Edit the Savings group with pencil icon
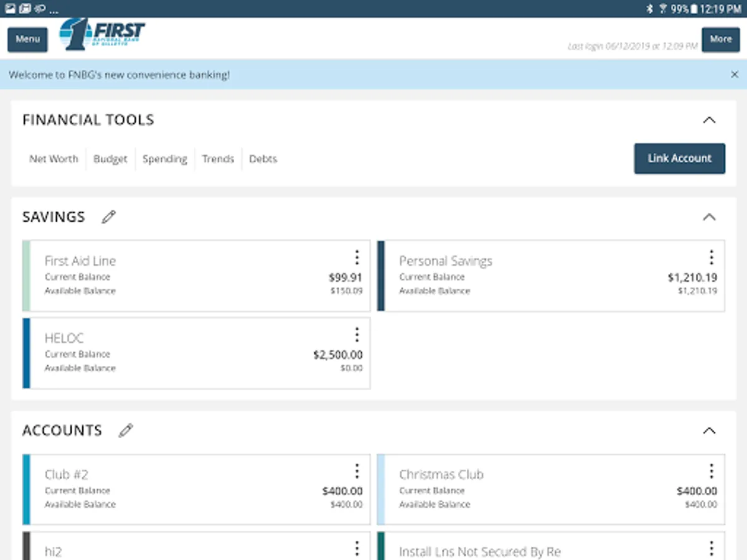The image size is (747, 560). click(x=109, y=217)
